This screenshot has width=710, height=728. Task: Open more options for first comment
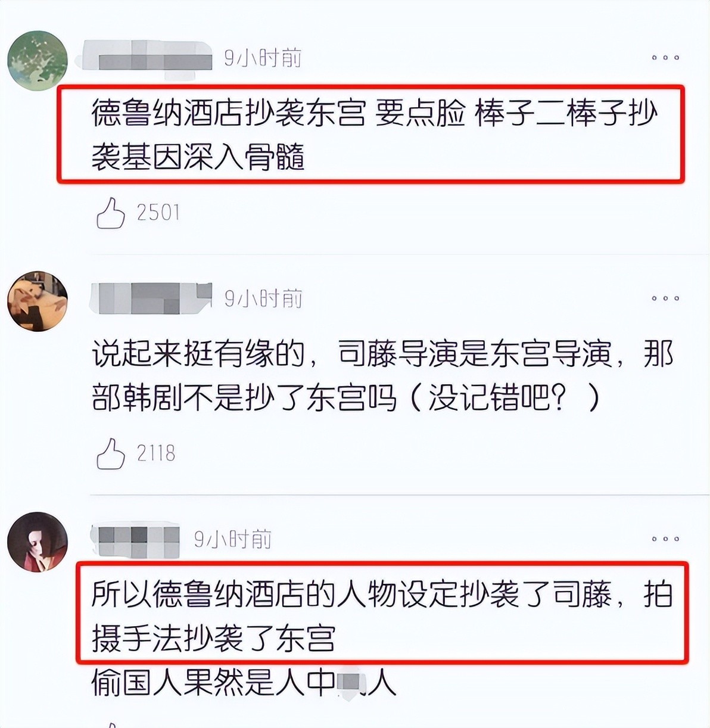tap(665, 58)
